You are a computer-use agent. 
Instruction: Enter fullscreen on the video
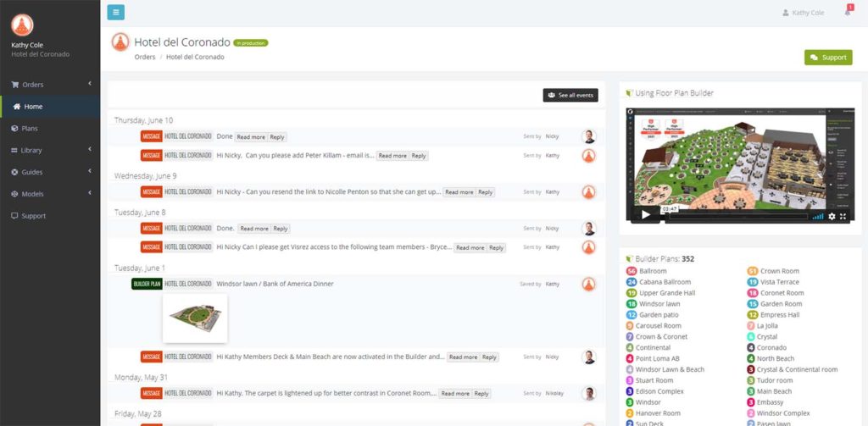tap(843, 216)
